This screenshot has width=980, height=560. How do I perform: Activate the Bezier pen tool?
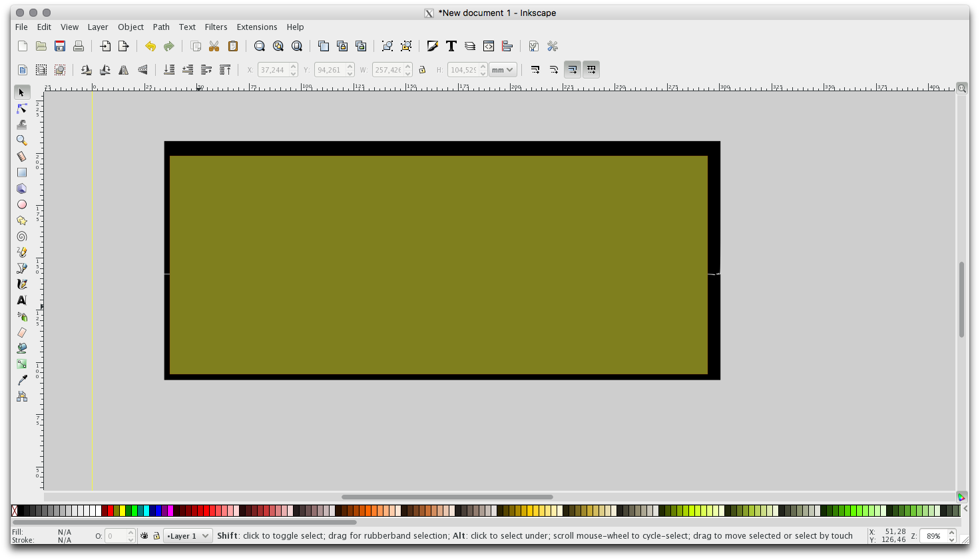coord(22,268)
